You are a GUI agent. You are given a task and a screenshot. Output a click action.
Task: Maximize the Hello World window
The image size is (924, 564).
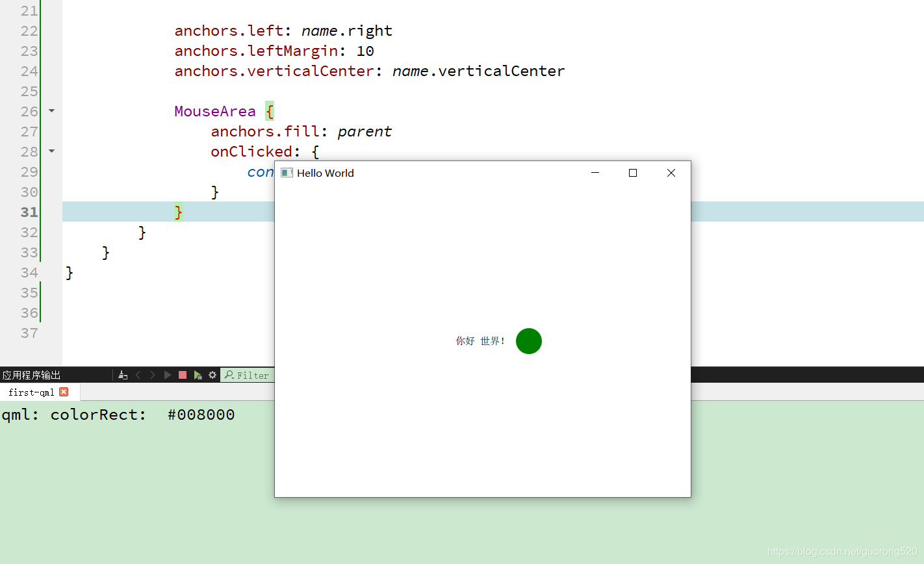(x=633, y=173)
